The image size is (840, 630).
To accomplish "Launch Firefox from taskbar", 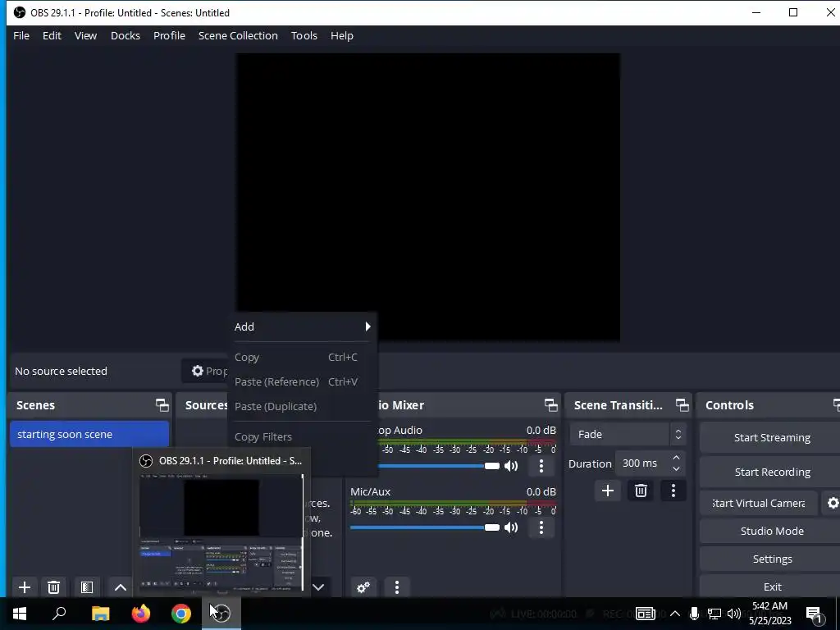I will (x=141, y=614).
